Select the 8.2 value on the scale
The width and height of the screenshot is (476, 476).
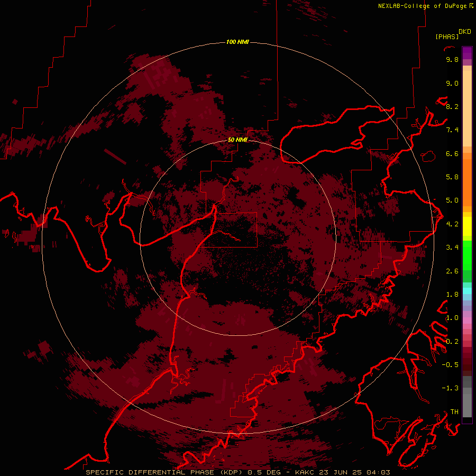point(452,106)
